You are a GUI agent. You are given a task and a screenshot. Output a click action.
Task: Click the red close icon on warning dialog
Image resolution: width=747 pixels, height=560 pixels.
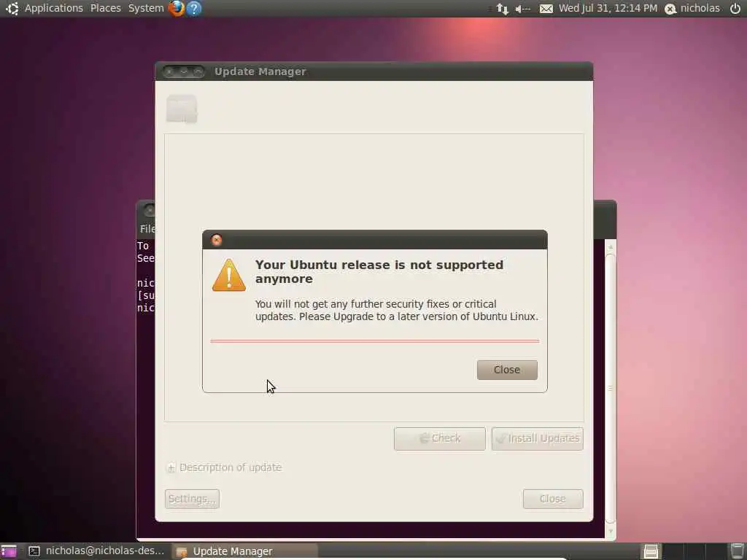tap(217, 240)
